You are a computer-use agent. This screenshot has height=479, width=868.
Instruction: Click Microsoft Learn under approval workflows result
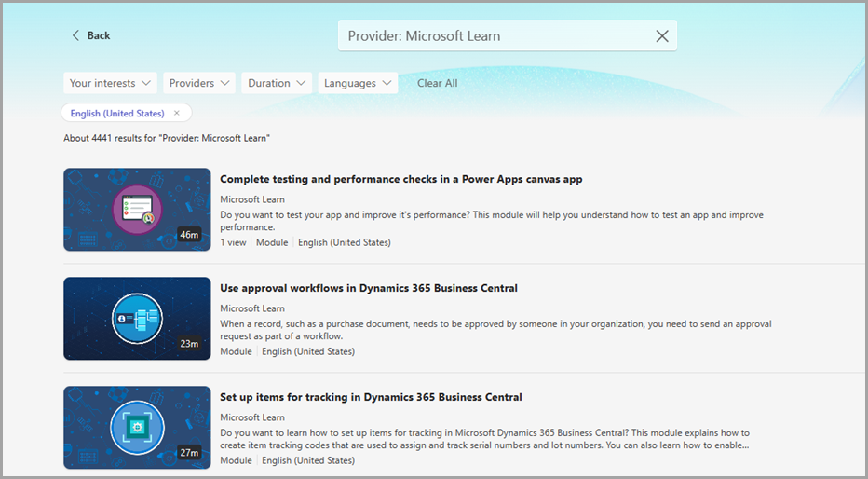(x=252, y=308)
